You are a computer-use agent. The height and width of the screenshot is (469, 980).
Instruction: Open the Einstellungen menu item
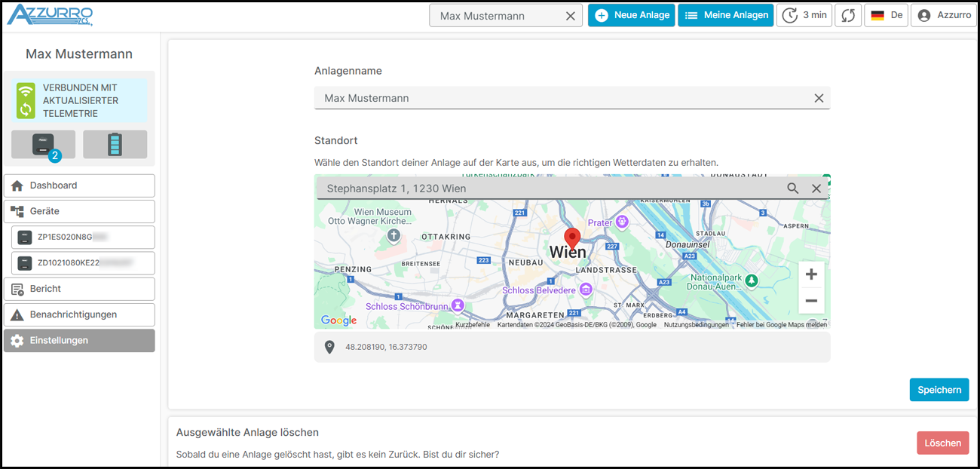[x=79, y=341]
